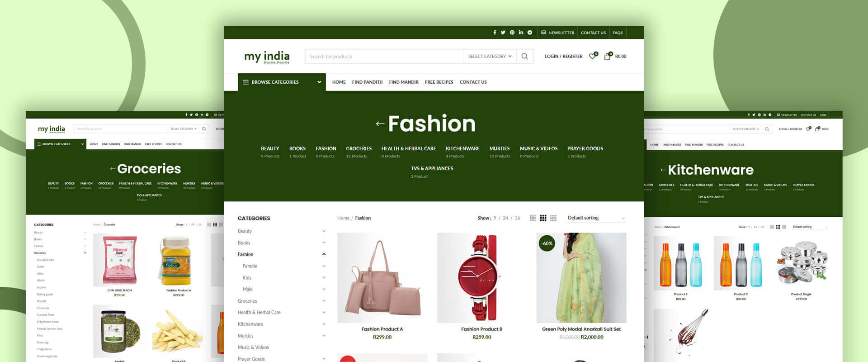
Task: Switch to four-column grid view in center page
Action: 553,218
